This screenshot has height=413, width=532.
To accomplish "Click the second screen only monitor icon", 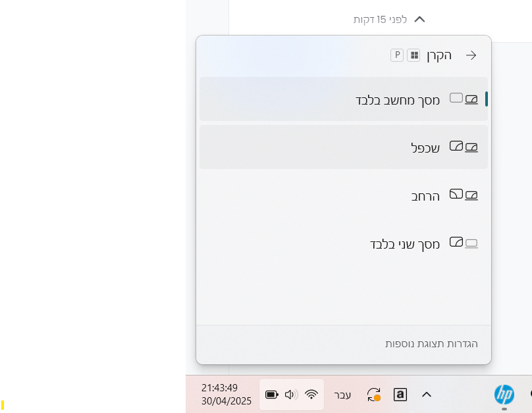I will (464, 243).
